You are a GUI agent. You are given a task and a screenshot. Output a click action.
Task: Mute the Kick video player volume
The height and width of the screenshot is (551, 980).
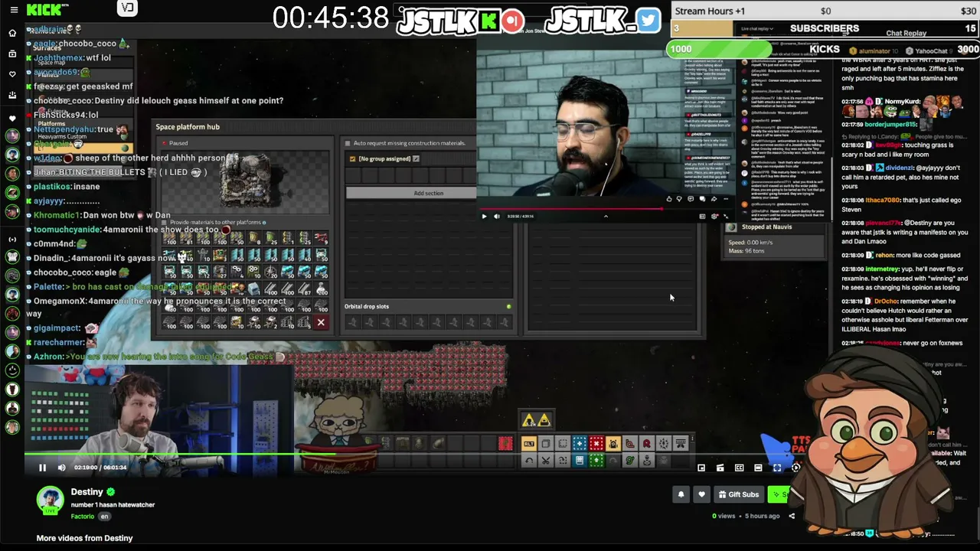pyautogui.click(x=62, y=468)
